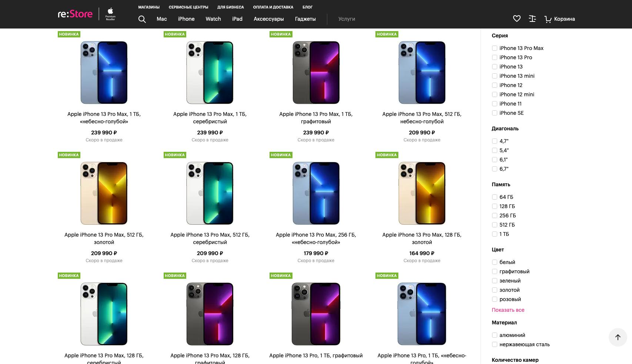This screenshot has width=632, height=364.
Task: Check золотой color filter
Action: (494, 290)
